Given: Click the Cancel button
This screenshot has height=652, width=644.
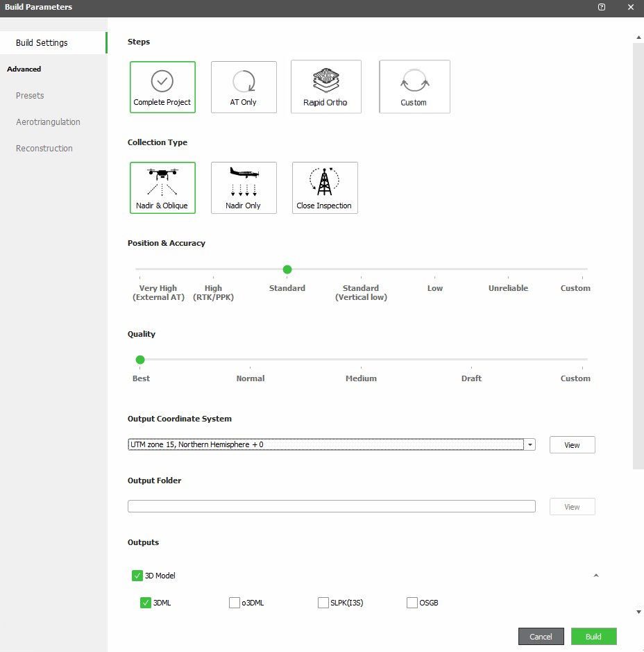Looking at the screenshot, I should [541, 636].
